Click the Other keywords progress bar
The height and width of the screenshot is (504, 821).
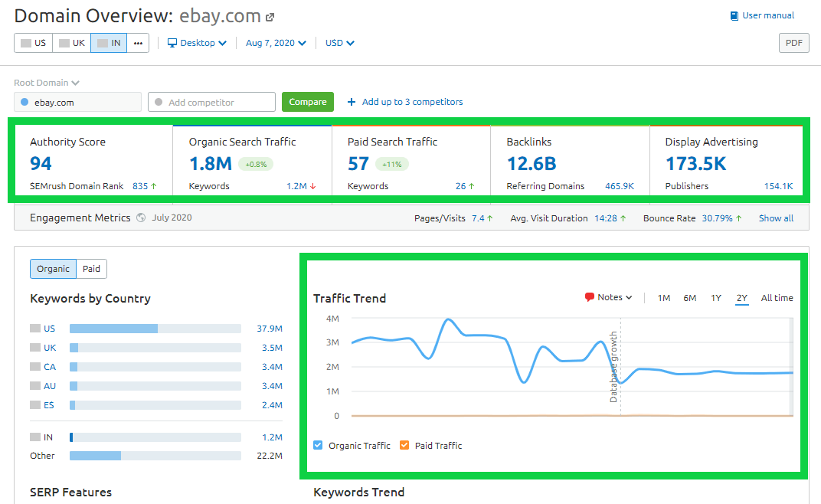pos(155,456)
